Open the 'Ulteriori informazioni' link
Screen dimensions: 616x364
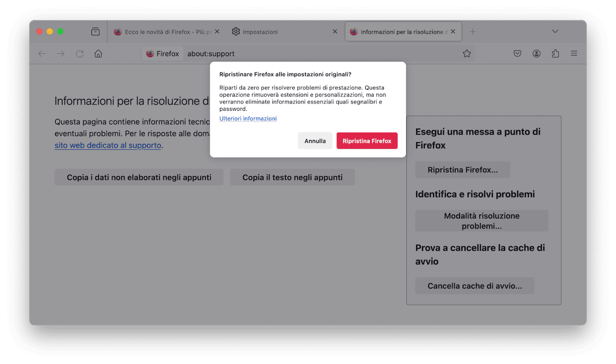(248, 118)
